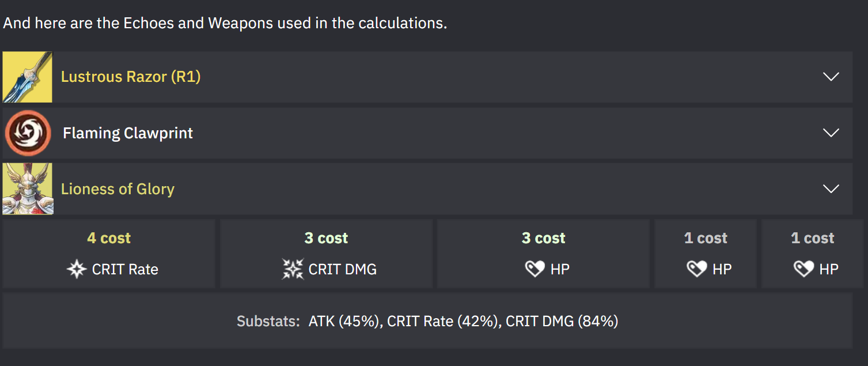This screenshot has height=366, width=868.
Task: Open the Lustrous Razor (R1) link
Action: [x=131, y=77]
